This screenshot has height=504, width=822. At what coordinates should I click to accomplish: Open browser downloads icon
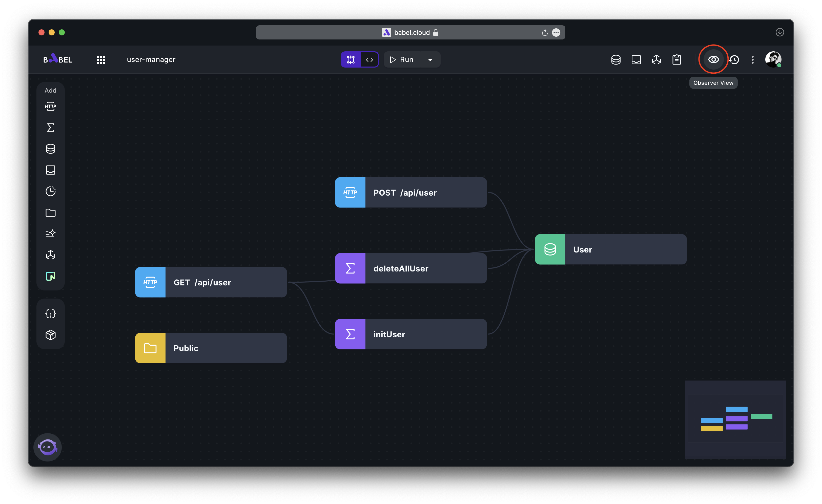[780, 32]
